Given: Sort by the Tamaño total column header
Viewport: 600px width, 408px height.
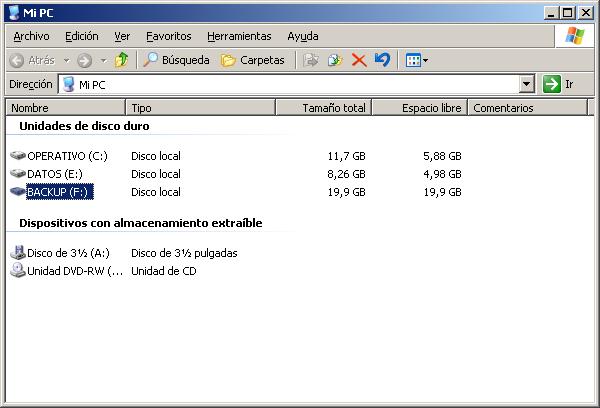Looking at the screenshot, I should (x=333, y=108).
